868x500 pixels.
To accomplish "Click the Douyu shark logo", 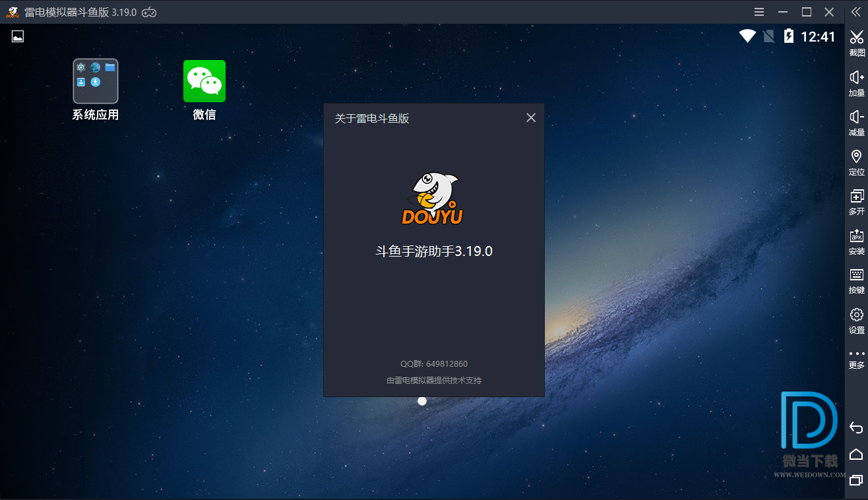I will [x=433, y=198].
